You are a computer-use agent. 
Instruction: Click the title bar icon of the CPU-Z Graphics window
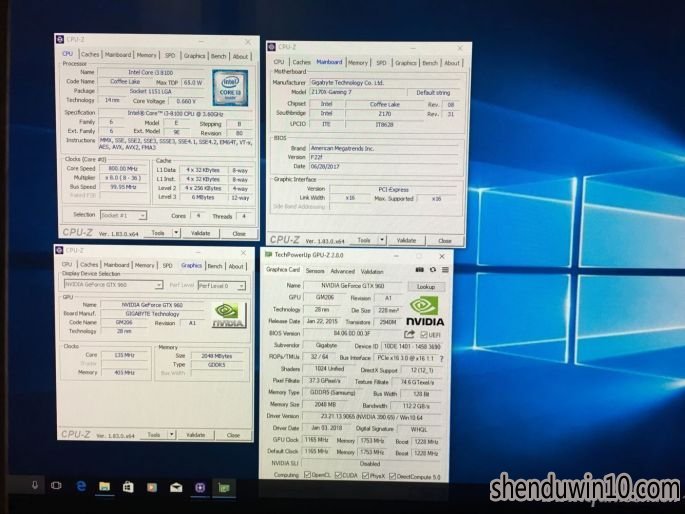60,250
